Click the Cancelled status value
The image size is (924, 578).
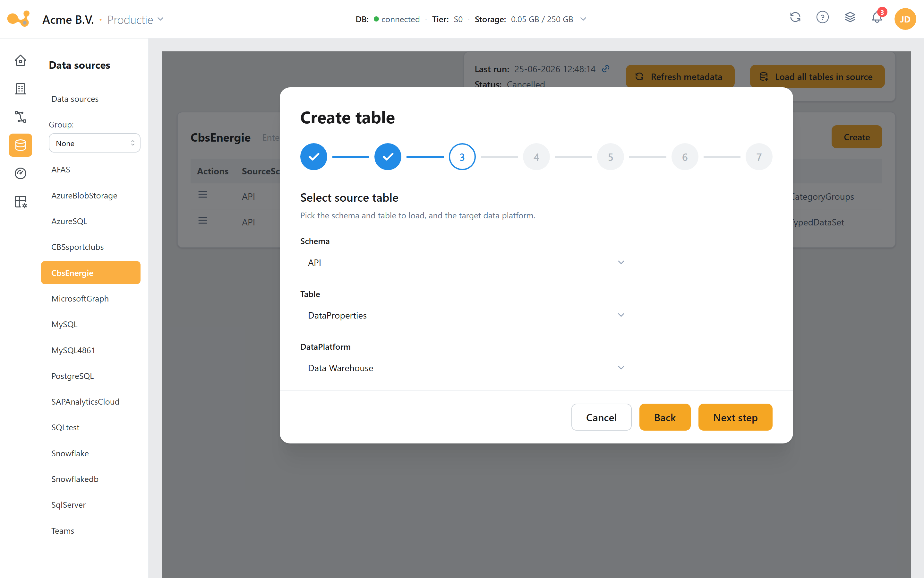point(526,84)
